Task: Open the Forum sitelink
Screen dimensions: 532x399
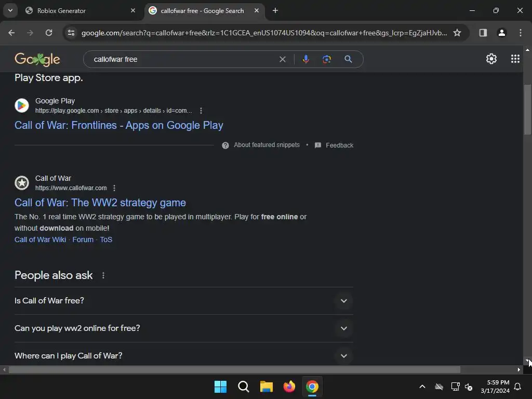Action: [83, 240]
